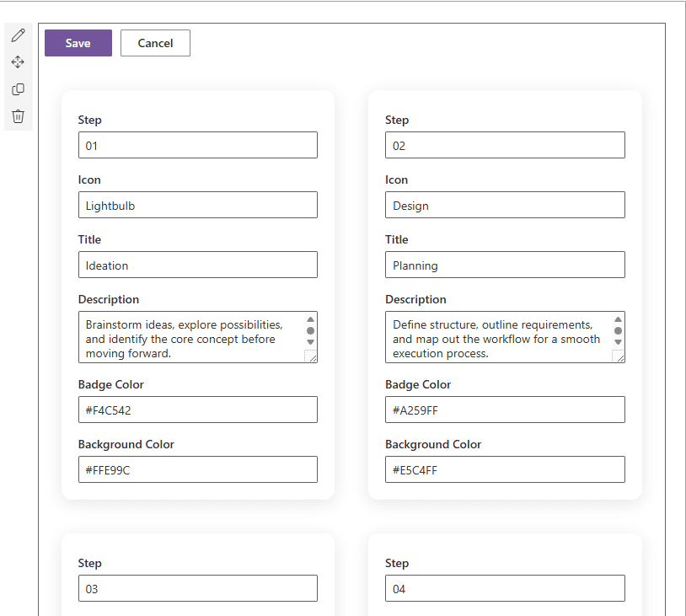Viewport: 686px width, 616px height.
Task: Click the resize handle of Ideation description
Action: tap(311, 356)
